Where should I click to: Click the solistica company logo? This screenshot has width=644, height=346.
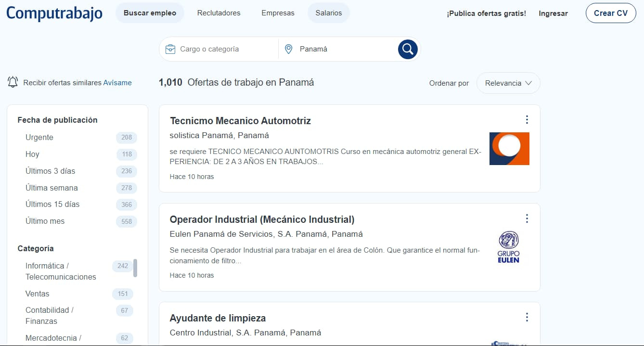click(509, 149)
